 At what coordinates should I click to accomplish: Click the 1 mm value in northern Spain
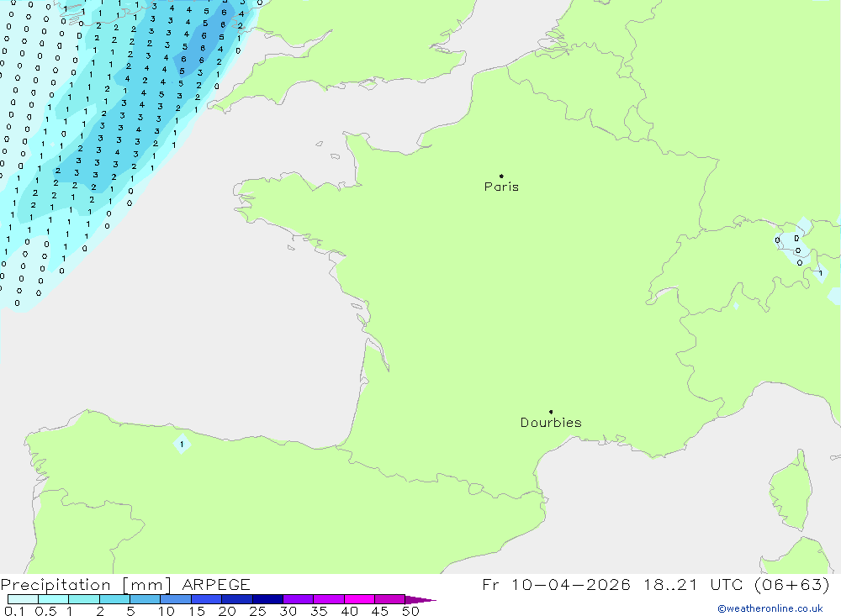click(x=182, y=444)
